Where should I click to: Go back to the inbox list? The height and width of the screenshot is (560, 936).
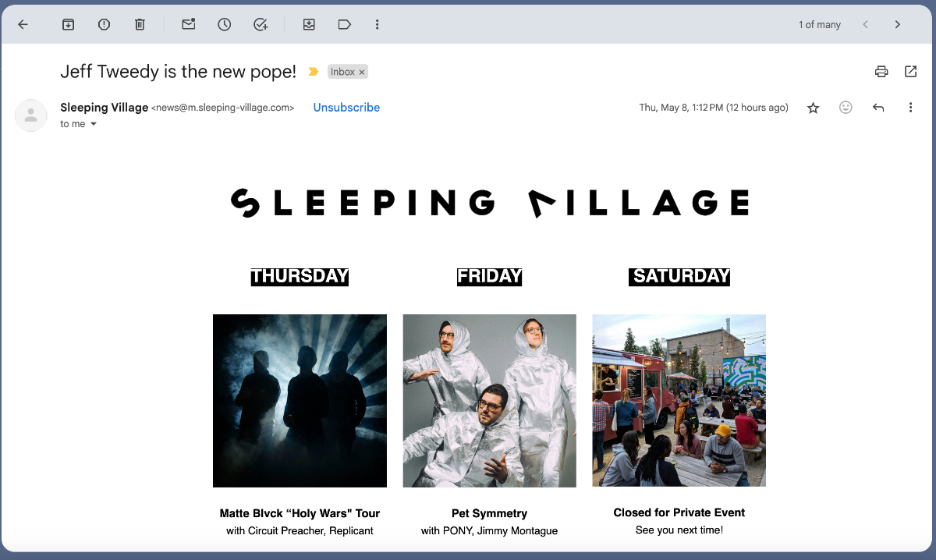(23, 25)
